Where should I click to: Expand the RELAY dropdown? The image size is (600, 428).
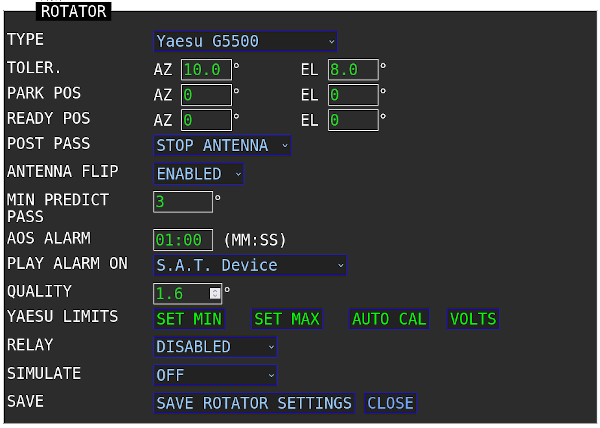click(x=215, y=347)
